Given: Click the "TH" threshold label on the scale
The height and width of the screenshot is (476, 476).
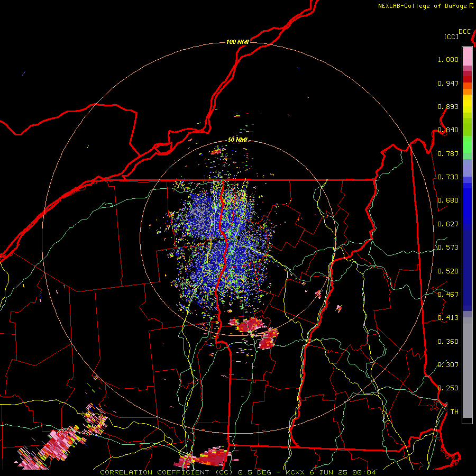Looking at the screenshot, I should tap(454, 412).
